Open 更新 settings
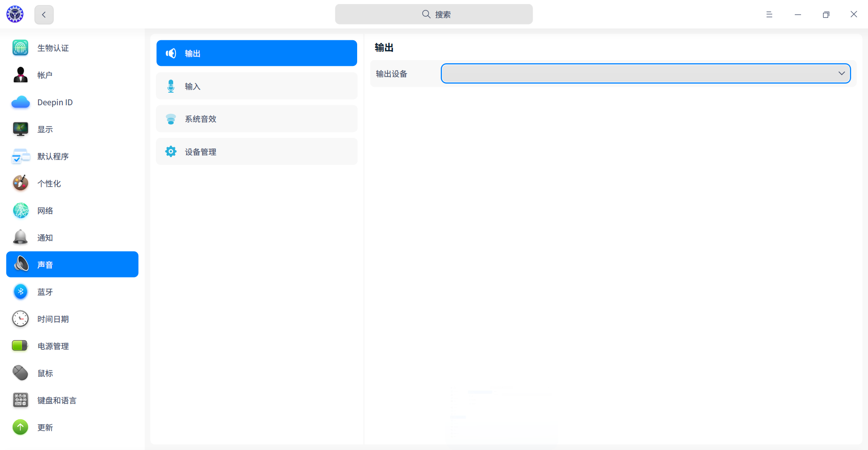This screenshot has height=450, width=868. 72,427
